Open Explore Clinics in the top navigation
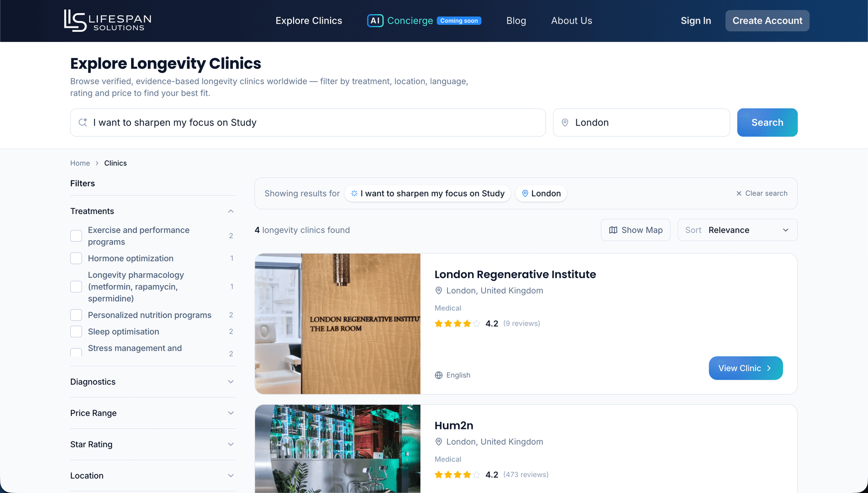Screen dimensions: 868x493 [x=309, y=21]
